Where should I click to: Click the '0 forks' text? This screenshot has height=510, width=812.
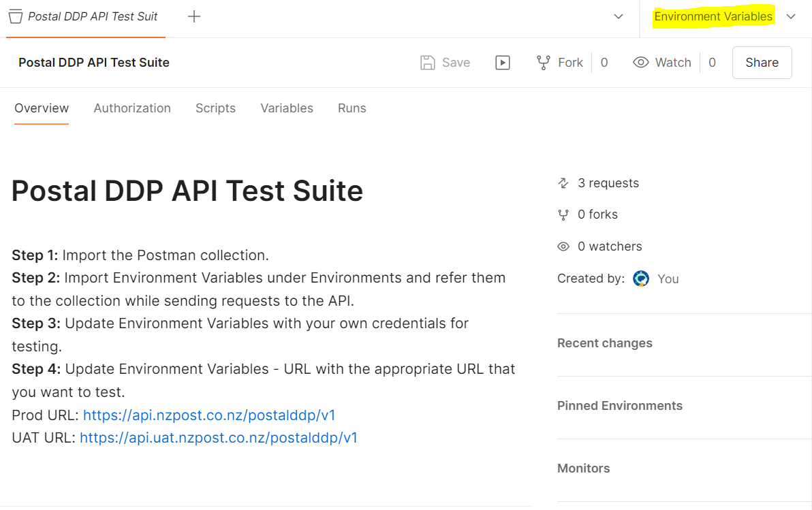pyautogui.click(x=597, y=215)
